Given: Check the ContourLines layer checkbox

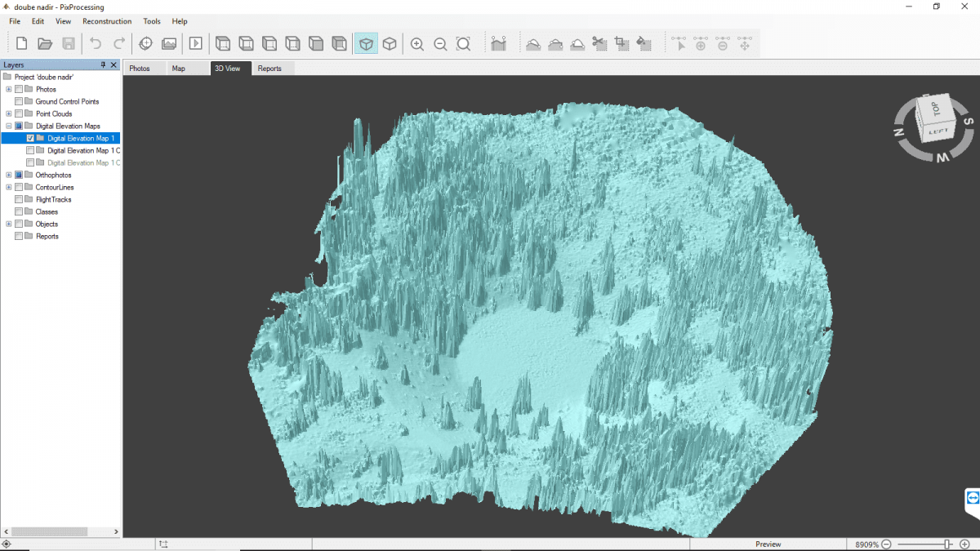Looking at the screenshot, I should [19, 187].
